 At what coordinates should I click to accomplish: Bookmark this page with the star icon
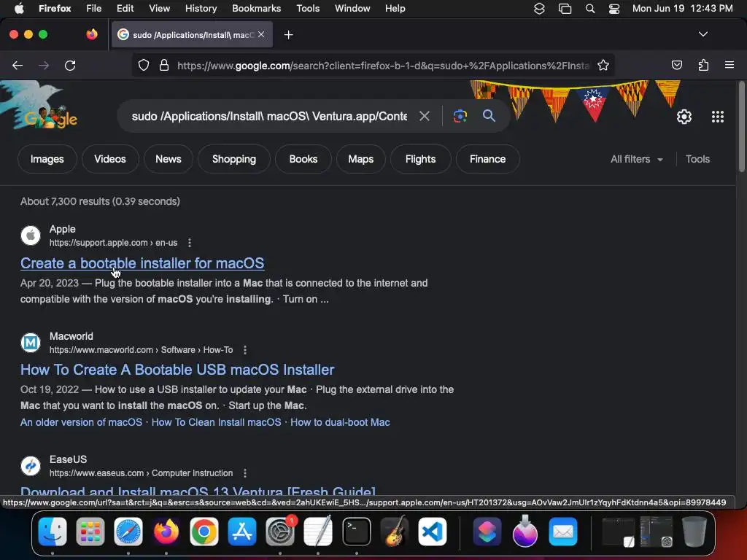click(603, 65)
